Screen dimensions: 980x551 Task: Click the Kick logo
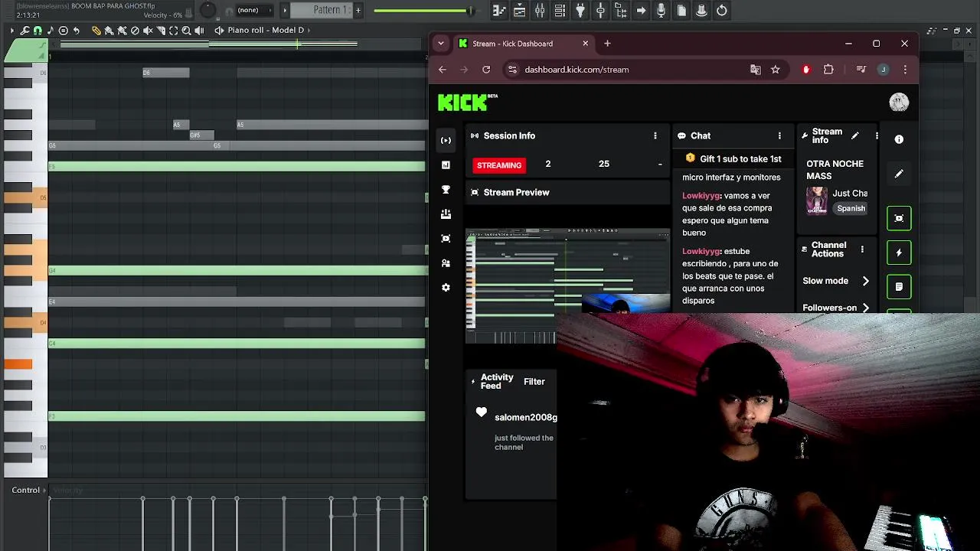[x=467, y=102]
